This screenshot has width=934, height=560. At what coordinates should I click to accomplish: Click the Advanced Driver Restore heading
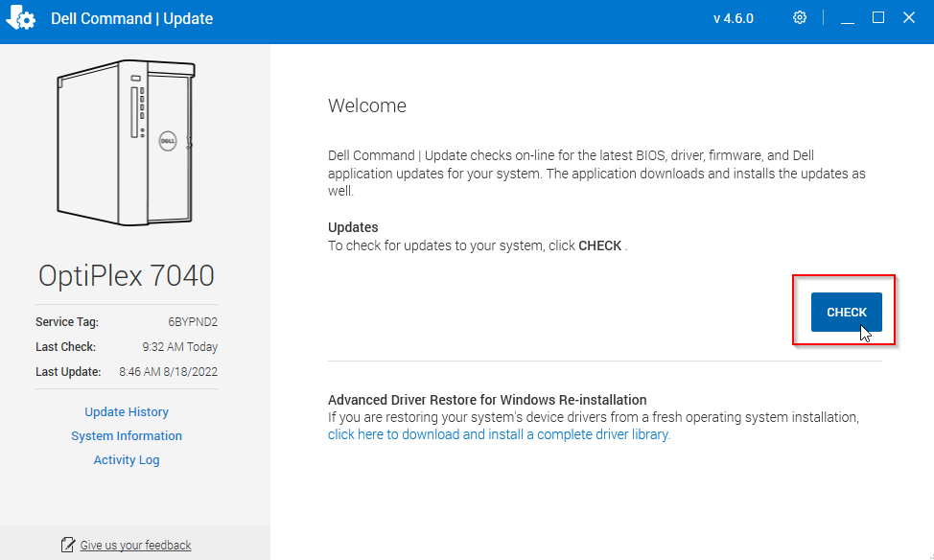pos(487,400)
